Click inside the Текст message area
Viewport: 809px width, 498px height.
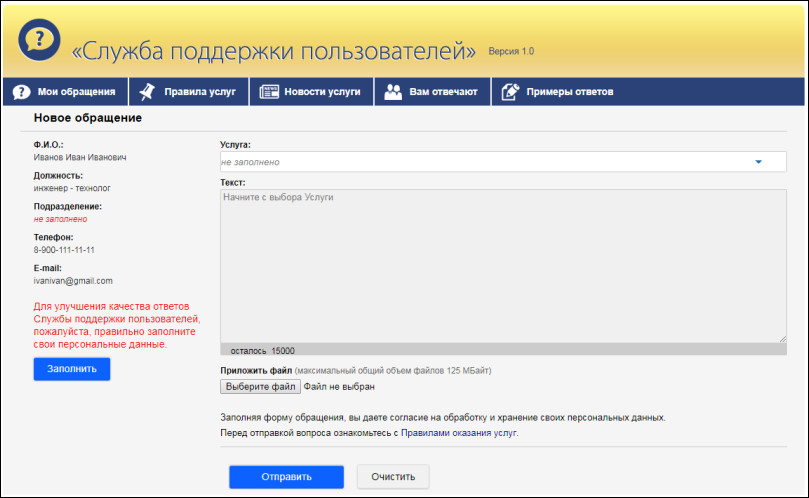502,266
